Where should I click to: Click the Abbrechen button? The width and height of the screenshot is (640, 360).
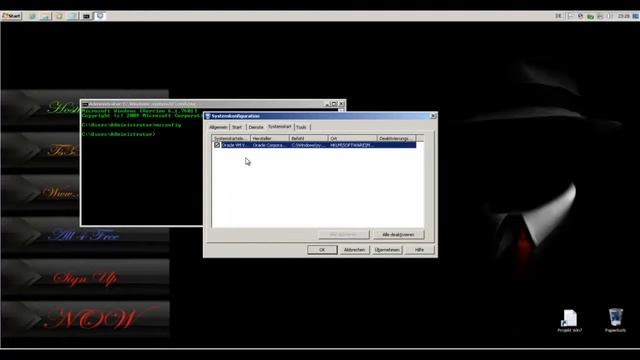(354, 250)
